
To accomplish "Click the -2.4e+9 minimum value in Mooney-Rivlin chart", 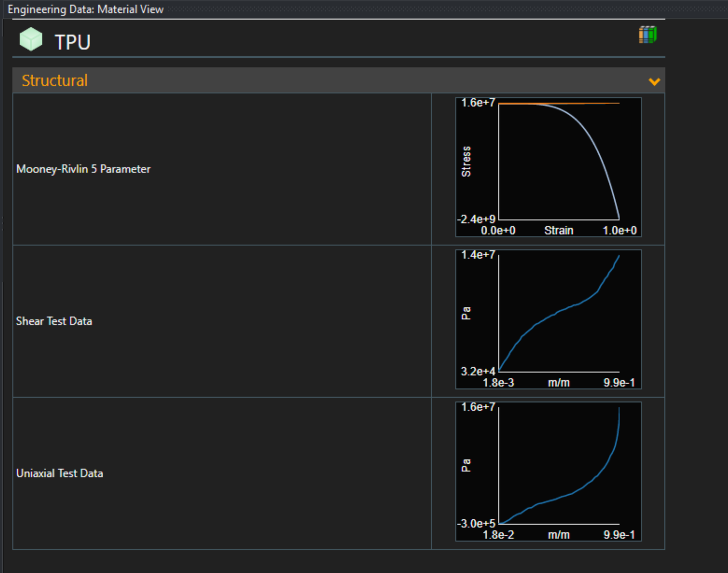I will click(x=476, y=219).
